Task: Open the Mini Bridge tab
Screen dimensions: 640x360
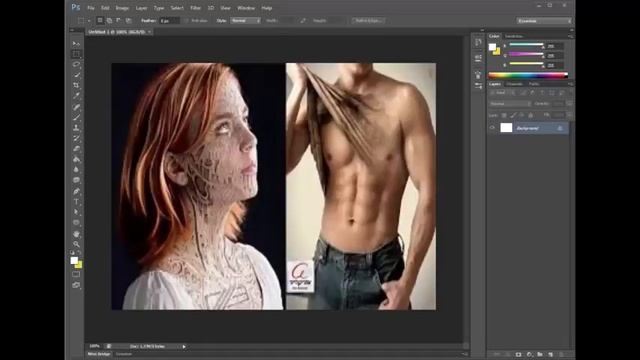Action: [x=99, y=354]
